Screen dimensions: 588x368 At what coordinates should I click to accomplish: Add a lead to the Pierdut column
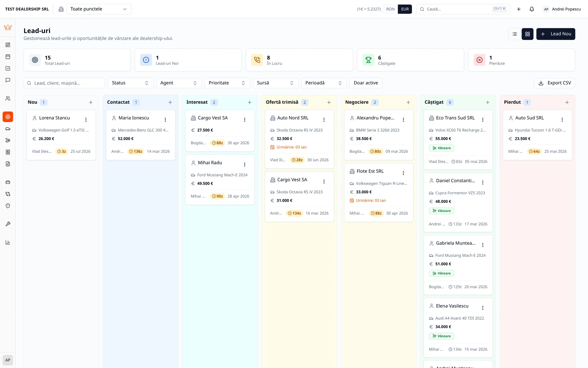coord(567,102)
